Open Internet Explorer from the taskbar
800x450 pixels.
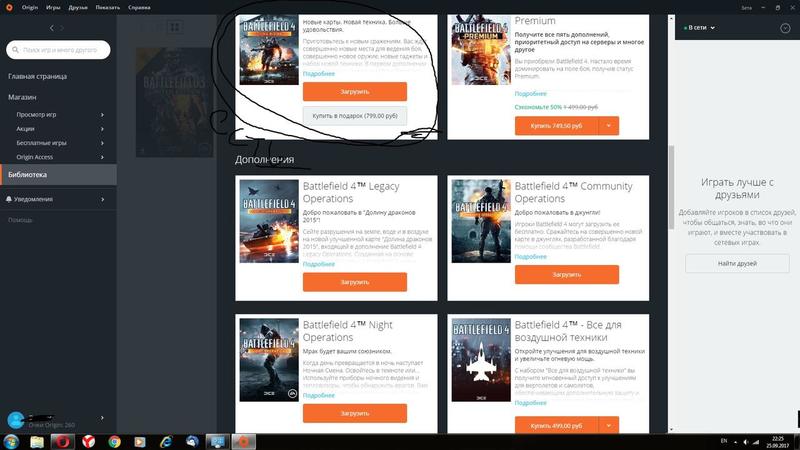click(x=166, y=442)
